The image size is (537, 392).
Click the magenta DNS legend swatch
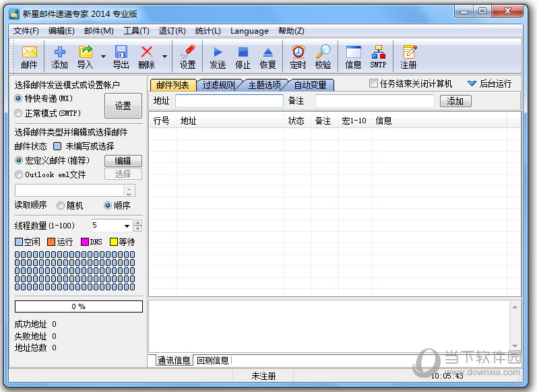coord(85,242)
